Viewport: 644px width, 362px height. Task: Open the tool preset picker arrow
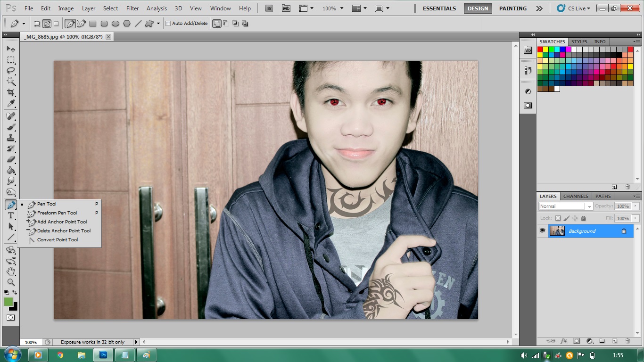tap(24, 23)
